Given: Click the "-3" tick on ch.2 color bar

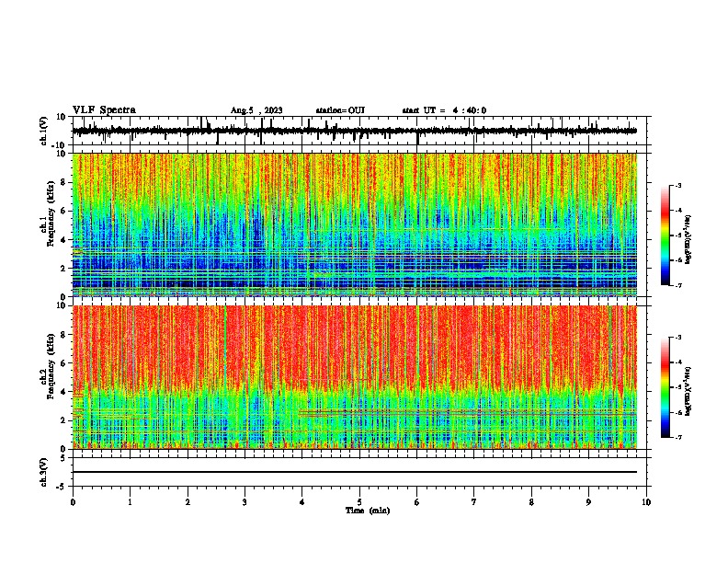Looking at the screenshot, I should (678, 338).
